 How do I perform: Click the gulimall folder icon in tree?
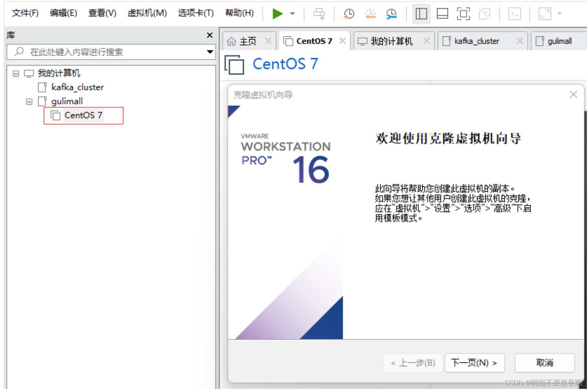click(42, 101)
